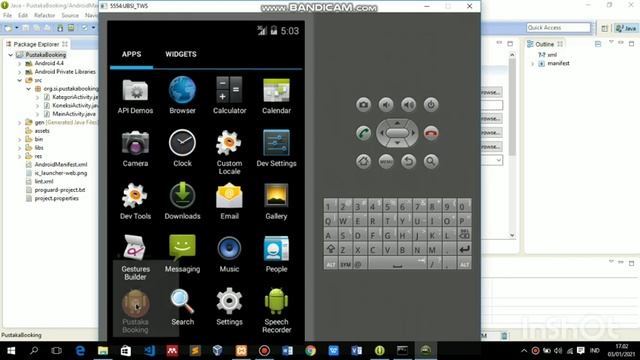Open Windows Start menu

11,351
